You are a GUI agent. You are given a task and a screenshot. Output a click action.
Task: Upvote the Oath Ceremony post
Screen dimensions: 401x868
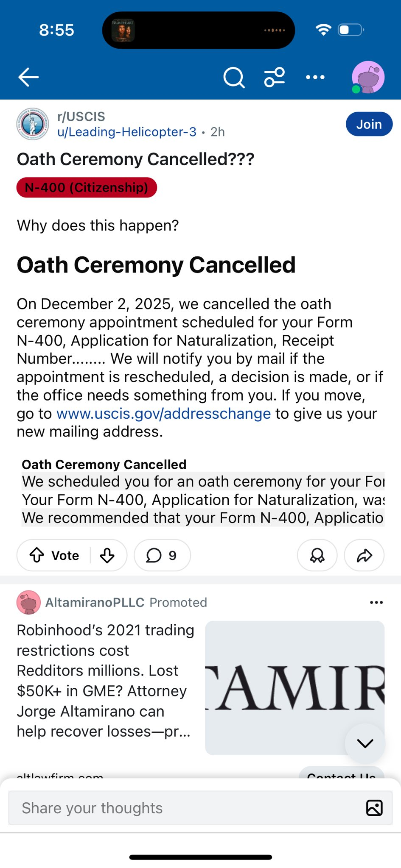click(x=37, y=555)
